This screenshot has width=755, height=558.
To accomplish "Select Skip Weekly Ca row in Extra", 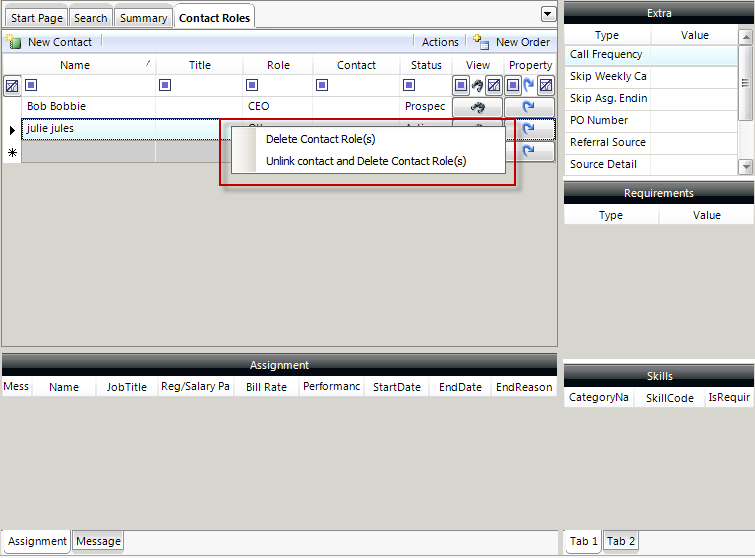I will coord(651,77).
